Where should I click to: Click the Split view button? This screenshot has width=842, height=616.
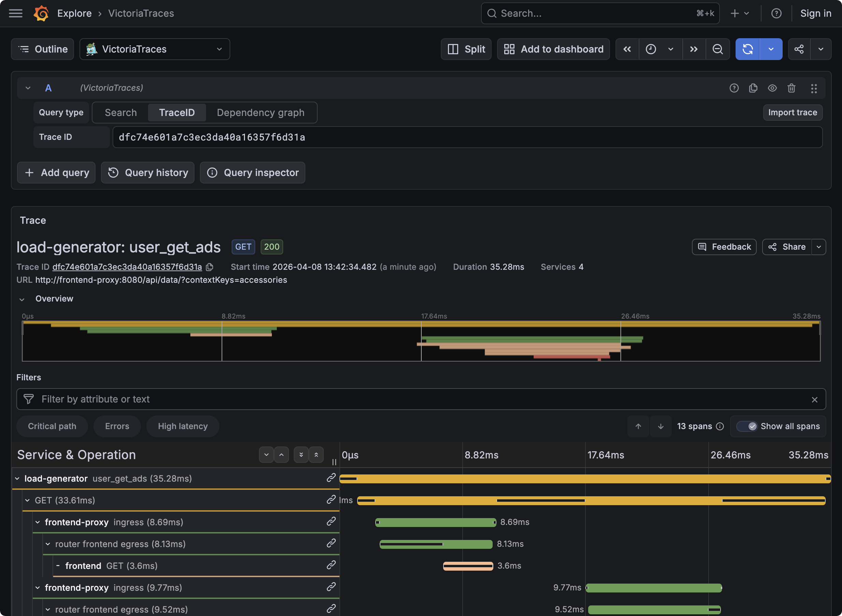pos(466,49)
